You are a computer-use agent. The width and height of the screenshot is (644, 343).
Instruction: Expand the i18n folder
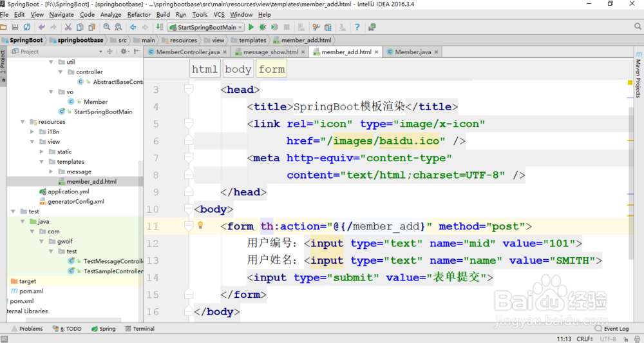[32, 132]
